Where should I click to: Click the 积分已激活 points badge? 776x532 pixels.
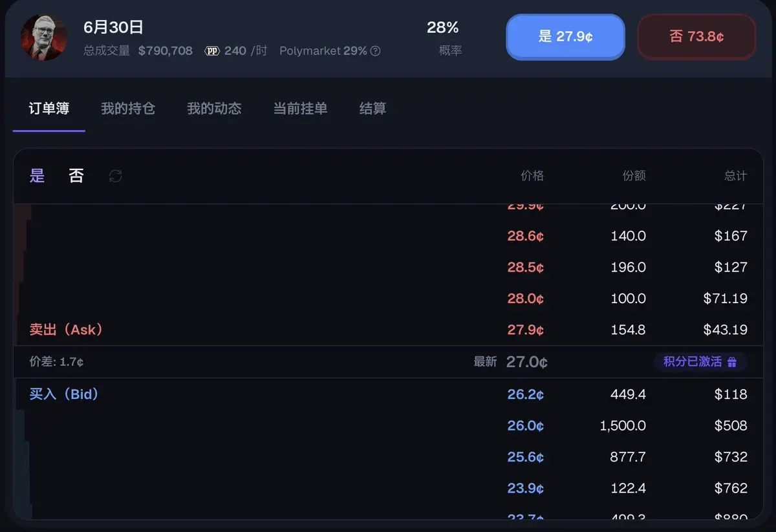coord(700,362)
